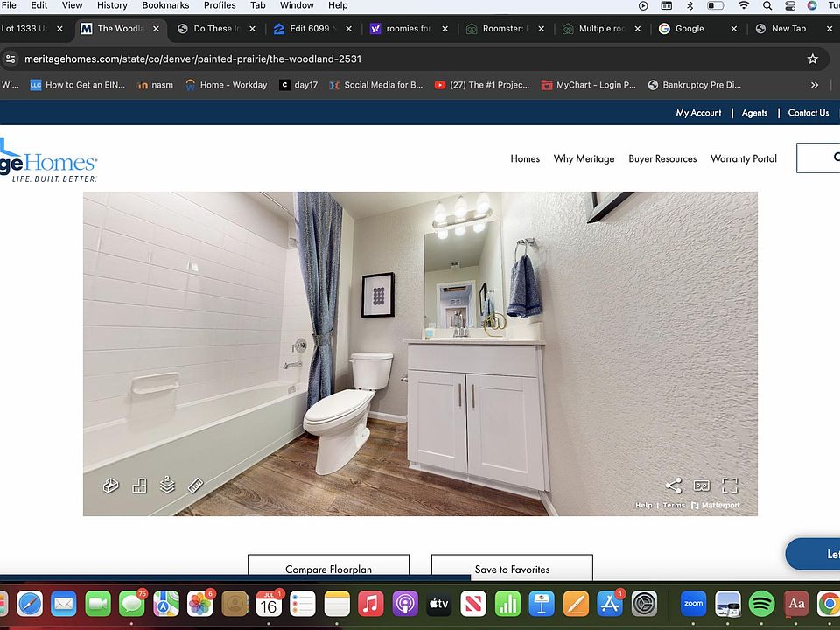The width and height of the screenshot is (840, 630).
Task: Share the Matterport virtual tour
Action: [673, 486]
